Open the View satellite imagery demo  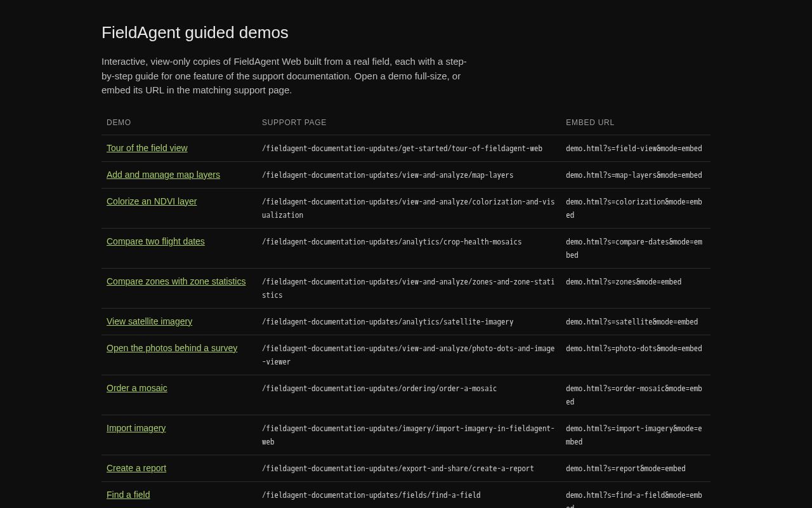(149, 321)
